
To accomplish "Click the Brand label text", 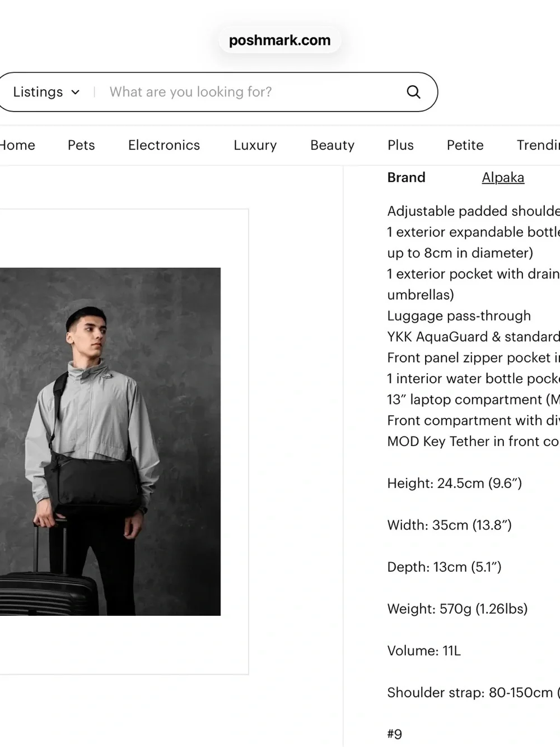I will 407,178.
